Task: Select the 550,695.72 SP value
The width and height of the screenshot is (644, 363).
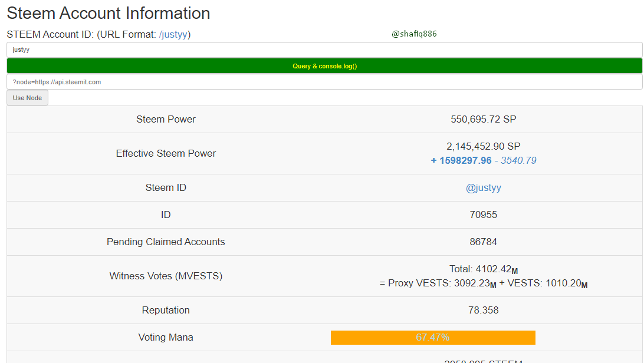Action: coord(484,120)
